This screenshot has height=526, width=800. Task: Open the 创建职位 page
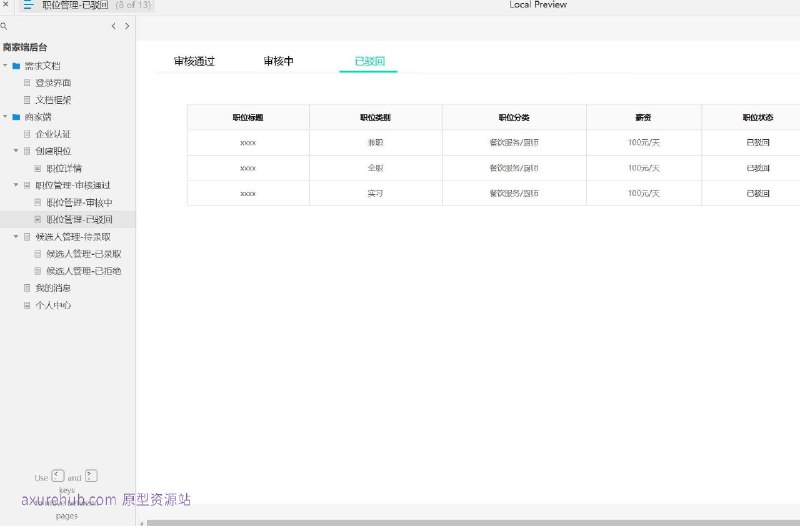pyautogui.click(x=53, y=151)
